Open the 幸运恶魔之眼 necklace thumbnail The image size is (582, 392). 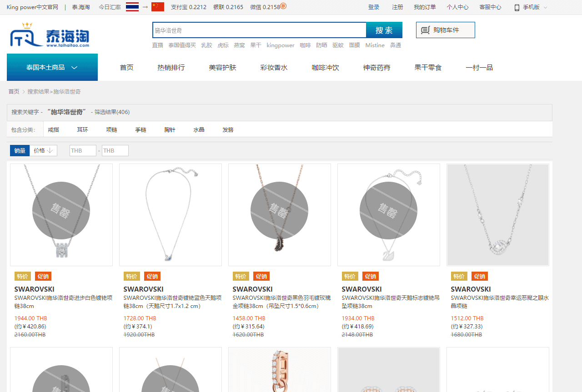[498, 215]
